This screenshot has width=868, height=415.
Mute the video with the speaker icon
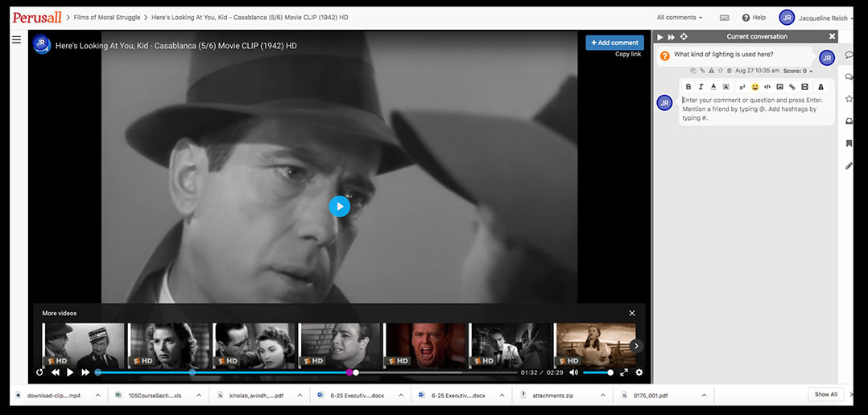tap(574, 372)
